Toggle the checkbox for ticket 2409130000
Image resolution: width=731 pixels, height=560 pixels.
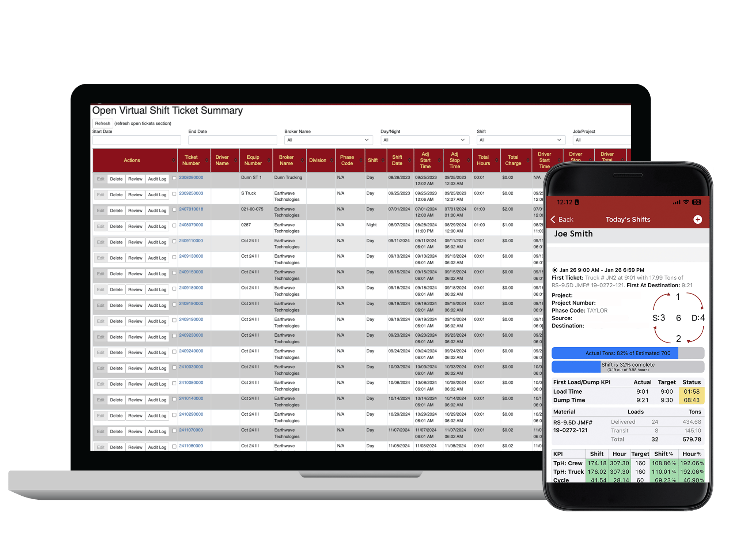click(174, 257)
